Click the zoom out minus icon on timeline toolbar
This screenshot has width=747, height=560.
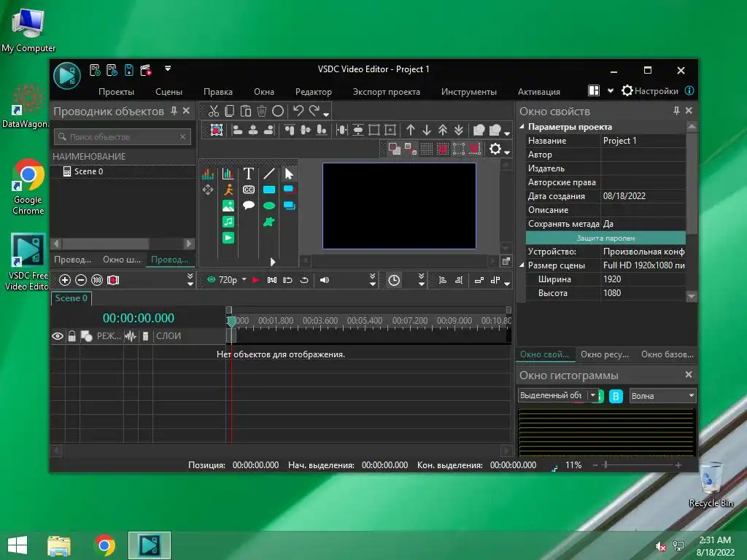tap(81, 280)
